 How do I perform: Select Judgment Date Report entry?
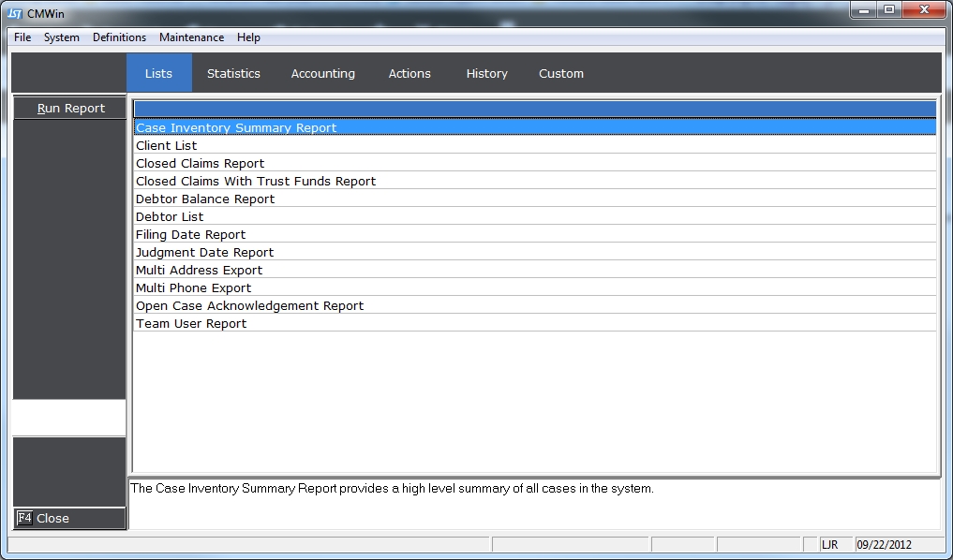pos(204,253)
